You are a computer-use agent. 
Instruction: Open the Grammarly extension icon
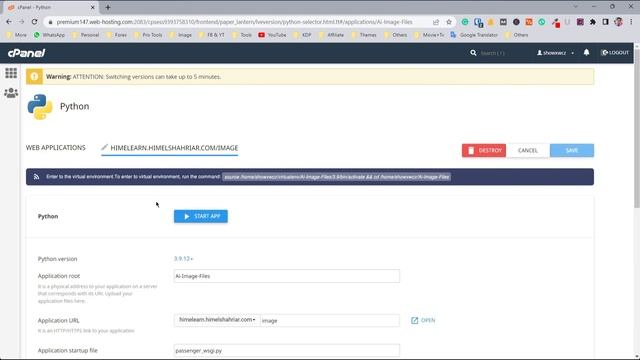pos(464,22)
